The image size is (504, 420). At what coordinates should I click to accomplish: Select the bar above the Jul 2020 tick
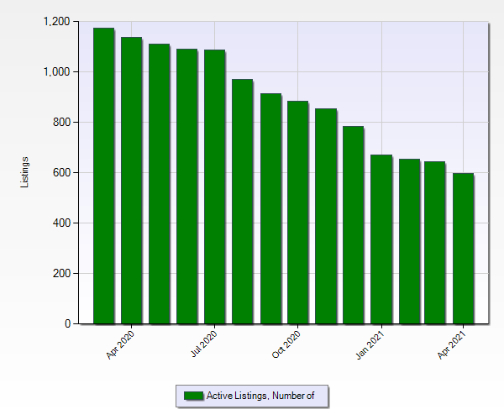(x=215, y=186)
